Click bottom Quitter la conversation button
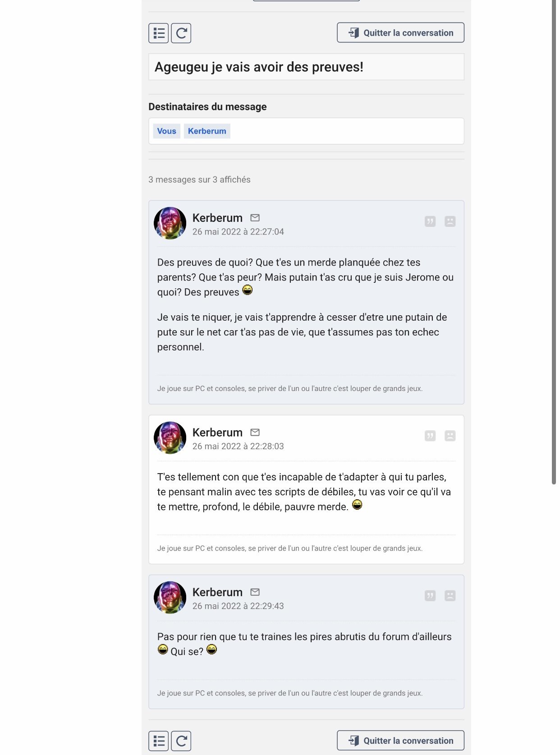This screenshot has width=560, height=755. pos(401,741)
